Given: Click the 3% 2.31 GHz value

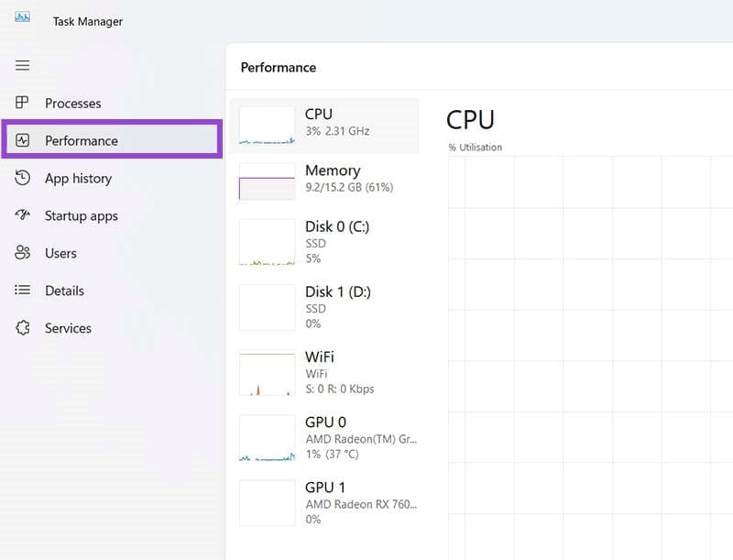Looking at the screenshot, I should pyautogui.click(x=337, y=131).
